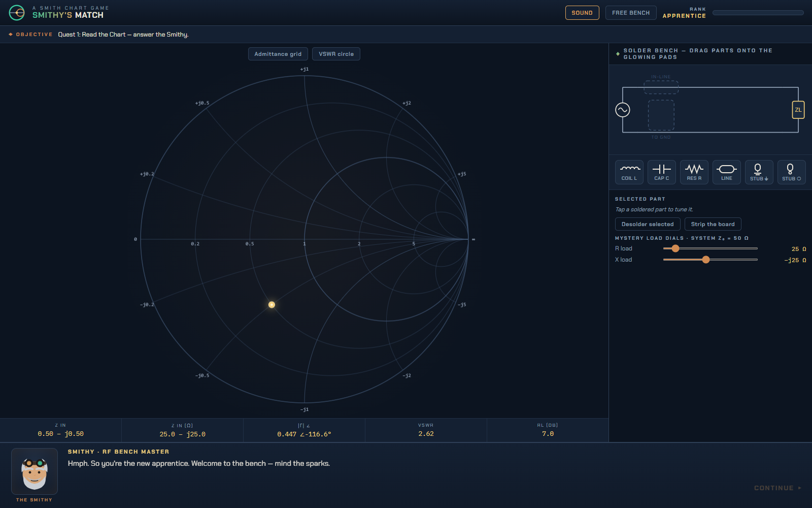Click the Smithy's Match logo icon
The image size is (812, 508).
tap(17, 13)
